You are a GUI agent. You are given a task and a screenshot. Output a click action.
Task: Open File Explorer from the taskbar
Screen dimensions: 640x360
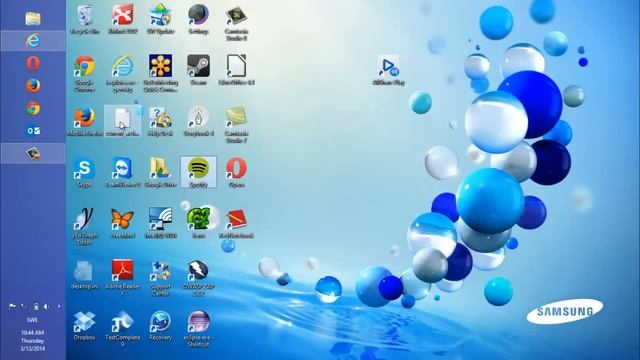(x=33, y=18)
